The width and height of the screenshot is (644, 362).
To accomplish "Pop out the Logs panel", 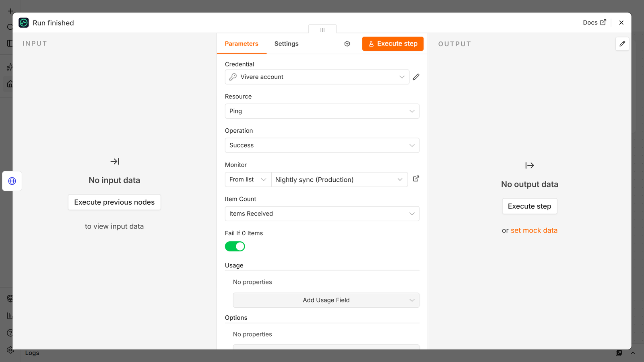I will tap(619, 353).
